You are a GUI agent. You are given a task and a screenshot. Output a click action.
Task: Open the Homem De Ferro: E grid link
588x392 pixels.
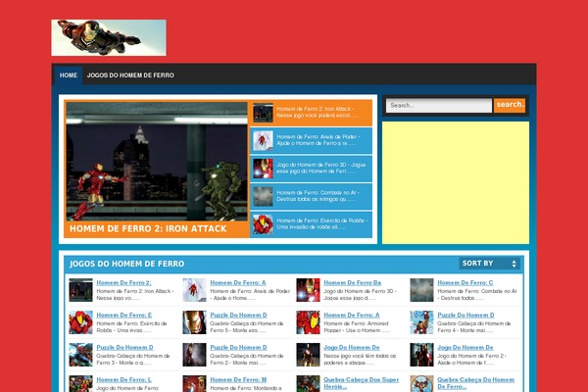[x=123, y=316]
